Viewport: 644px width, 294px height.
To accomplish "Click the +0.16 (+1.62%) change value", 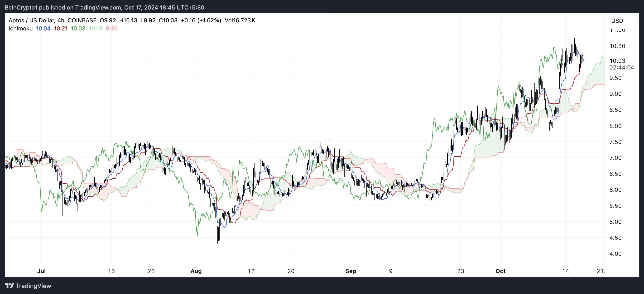I will point(201,20).
